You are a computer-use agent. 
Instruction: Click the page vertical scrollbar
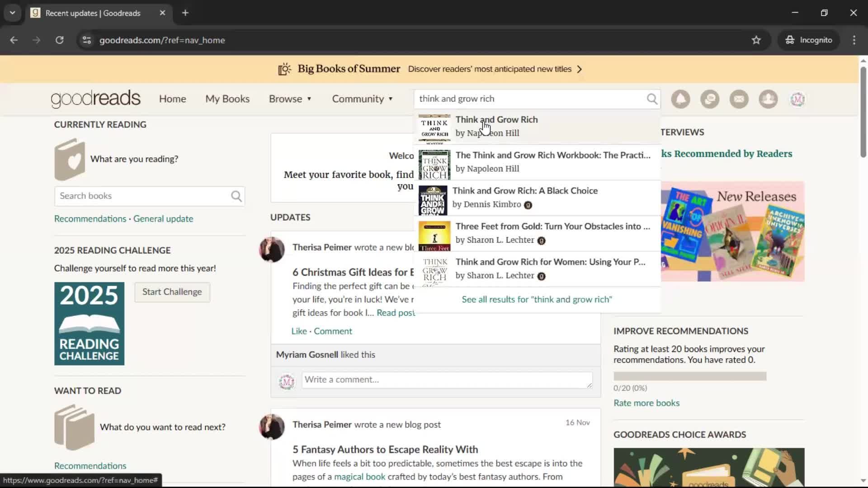pyautogui.click(x=863, y=112)
